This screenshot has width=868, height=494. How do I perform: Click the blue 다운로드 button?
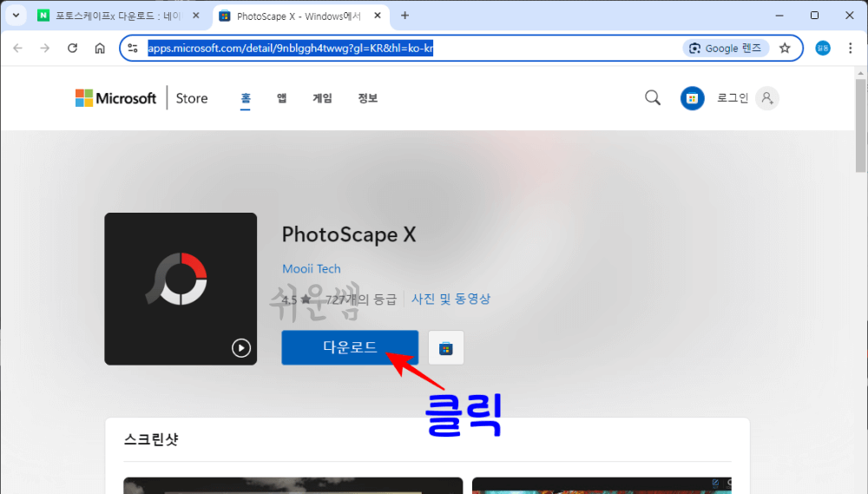350,347
